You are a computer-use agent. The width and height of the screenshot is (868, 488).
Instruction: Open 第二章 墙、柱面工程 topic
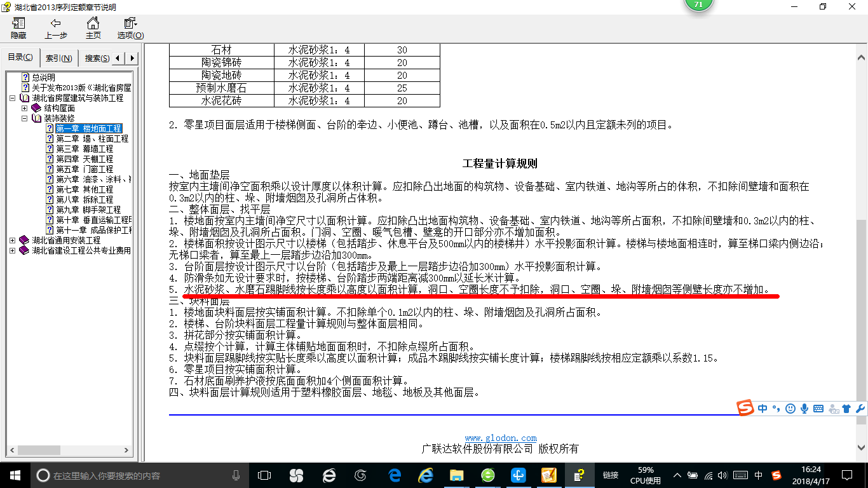[x=92, y=139]
